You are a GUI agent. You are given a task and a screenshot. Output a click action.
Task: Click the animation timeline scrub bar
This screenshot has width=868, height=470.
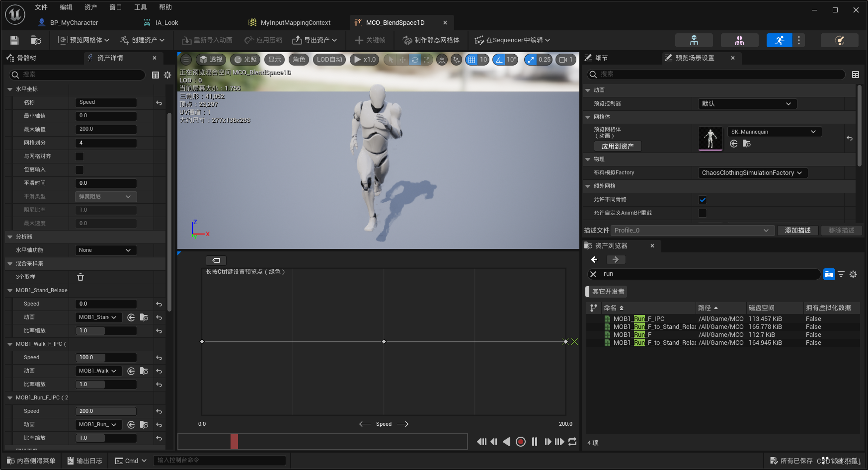[x=322, y=442]
